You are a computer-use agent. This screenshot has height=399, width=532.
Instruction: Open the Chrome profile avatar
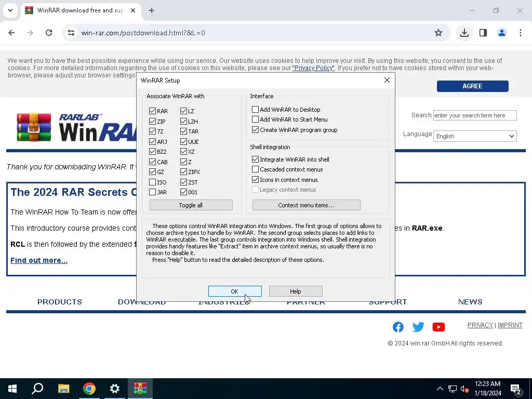[x=502, y=33]
